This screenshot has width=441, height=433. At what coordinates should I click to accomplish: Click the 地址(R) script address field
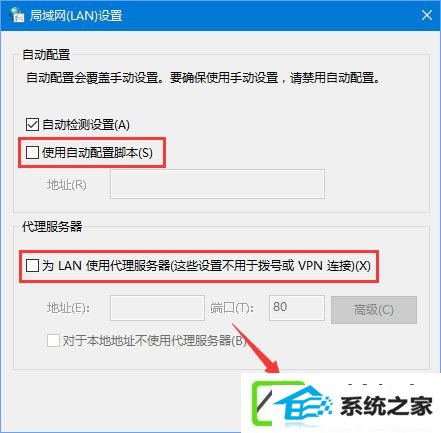pos(217,184)
